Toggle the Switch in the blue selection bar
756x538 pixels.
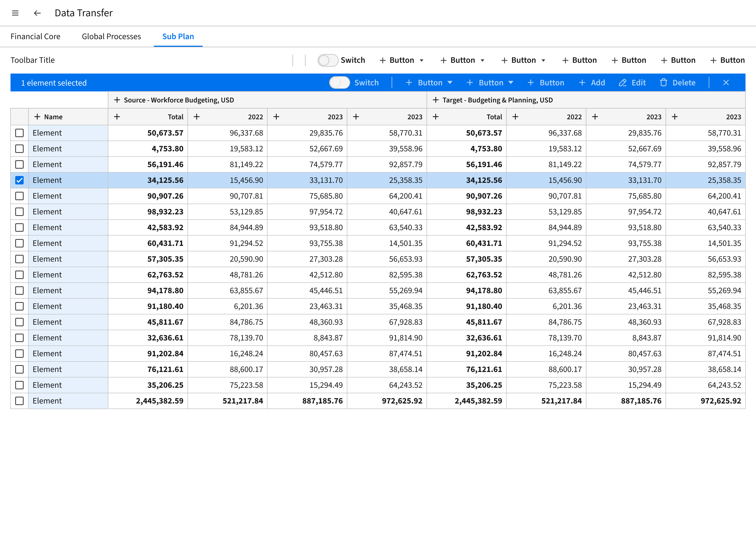tap(339, 82)
